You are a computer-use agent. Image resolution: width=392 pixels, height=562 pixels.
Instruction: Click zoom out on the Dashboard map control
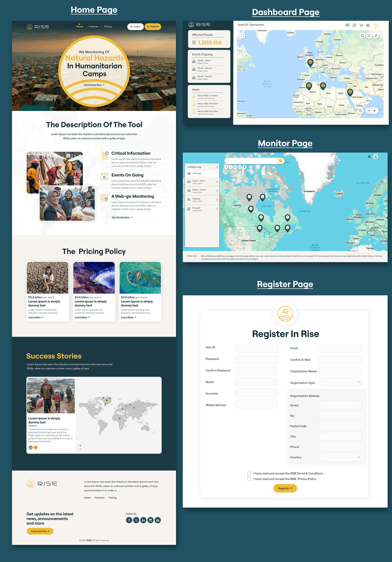click(x=369, y=111)
